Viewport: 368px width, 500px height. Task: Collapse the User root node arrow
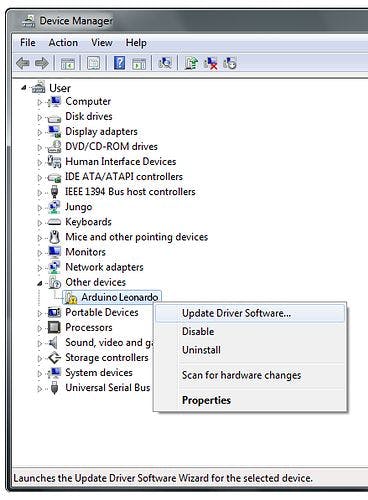tap(23, 88)
